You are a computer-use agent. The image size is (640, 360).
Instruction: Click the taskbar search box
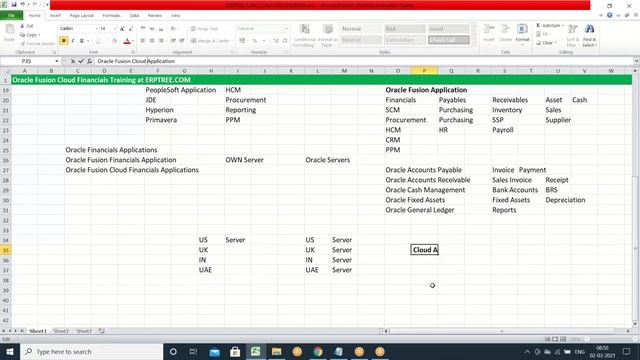(91, 351)
